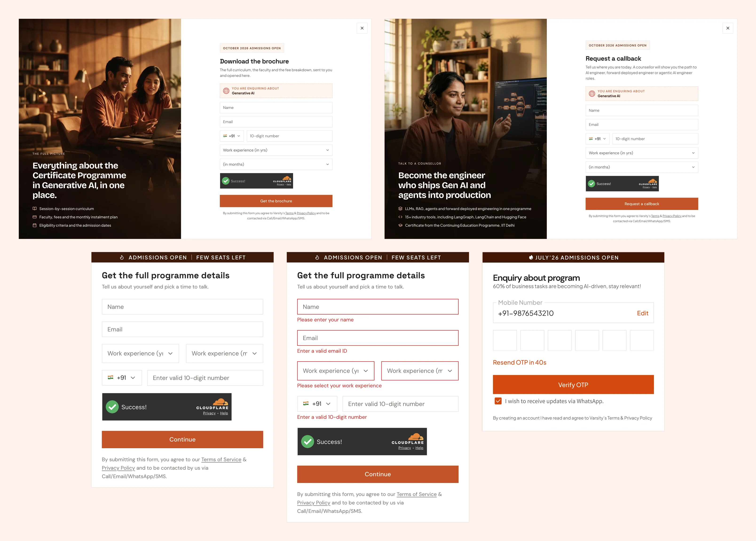Focus Email field in callback form
Image resolution: width=756 pixels, height=541 pixels.
tap(642, 125)
